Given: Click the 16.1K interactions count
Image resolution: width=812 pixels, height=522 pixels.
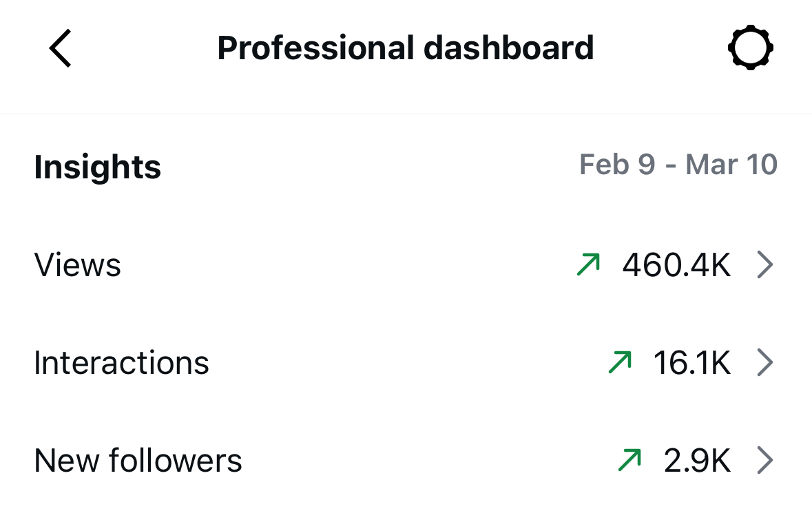Looking at the screenshot, I should (692, 363).
